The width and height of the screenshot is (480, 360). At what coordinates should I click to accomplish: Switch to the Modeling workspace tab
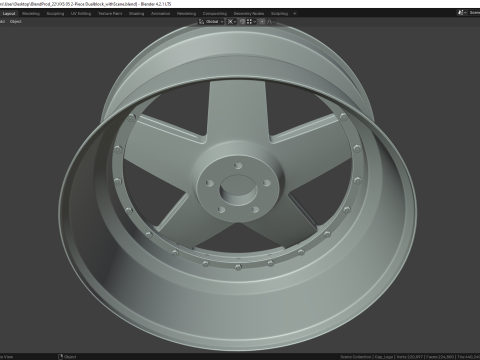click(x=31, y=14)
